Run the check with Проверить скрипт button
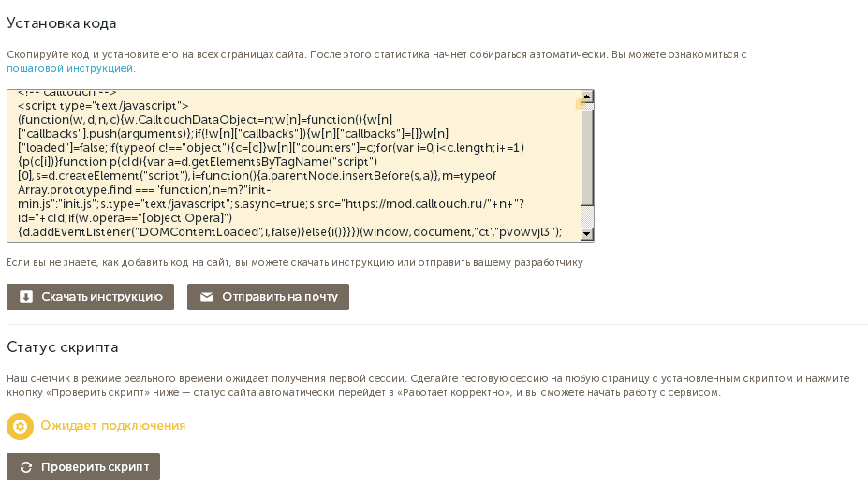The image size is (868, 486). (83, 466)
